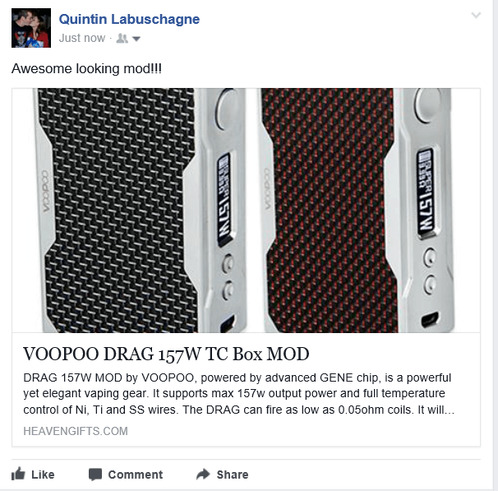The image size is (498, 491).
Task: Click the 157W display on right mod
Action: 426,192
